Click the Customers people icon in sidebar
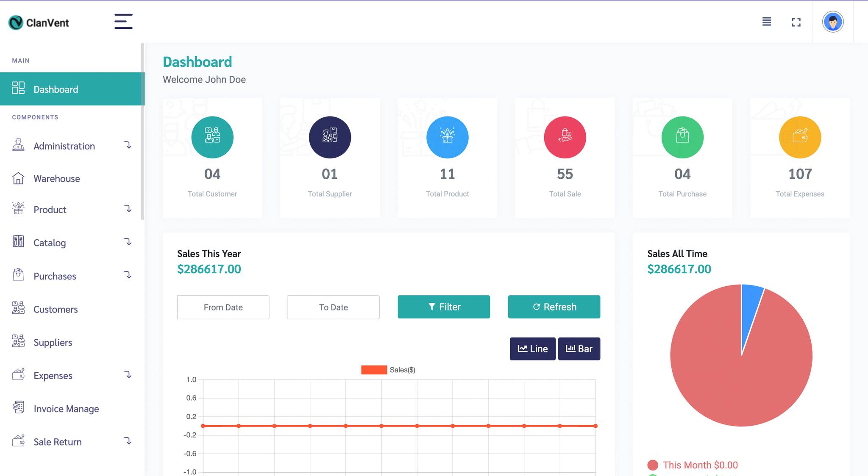The height and width of the screenshot is (476, 868). (x=18, y=308)
